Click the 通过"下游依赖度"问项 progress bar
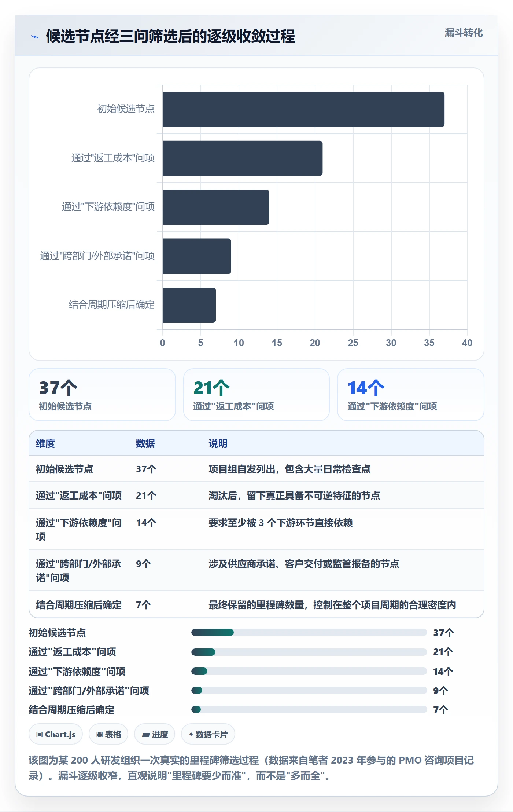This screenshot has height=812, width=513. click(309, 671)
